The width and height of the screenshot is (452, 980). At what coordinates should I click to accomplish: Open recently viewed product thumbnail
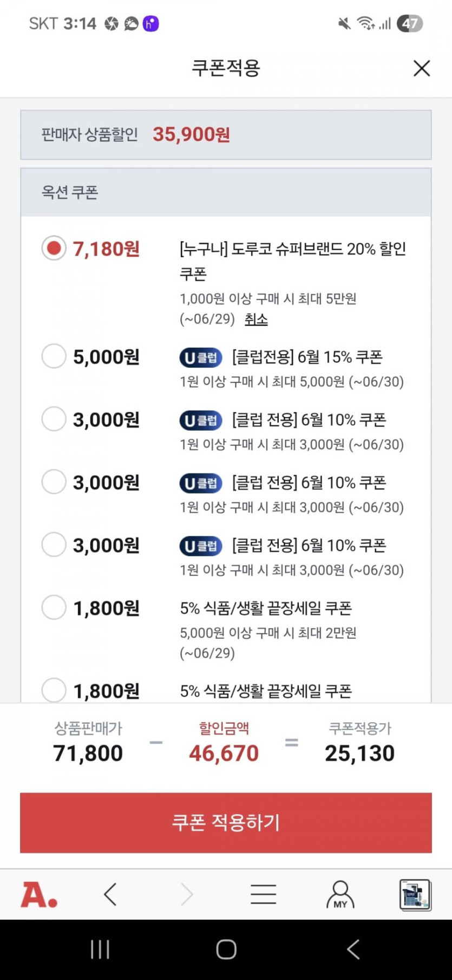point(415,894)
